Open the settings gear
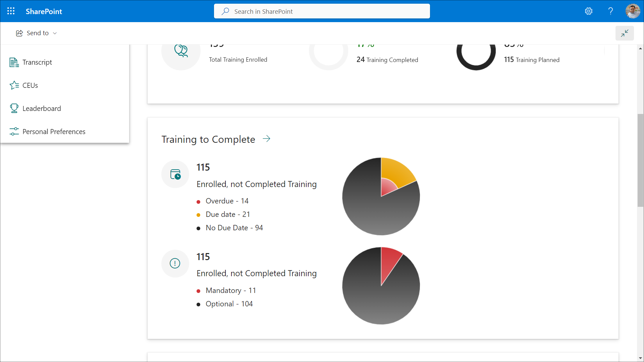 tap(589, 11)
